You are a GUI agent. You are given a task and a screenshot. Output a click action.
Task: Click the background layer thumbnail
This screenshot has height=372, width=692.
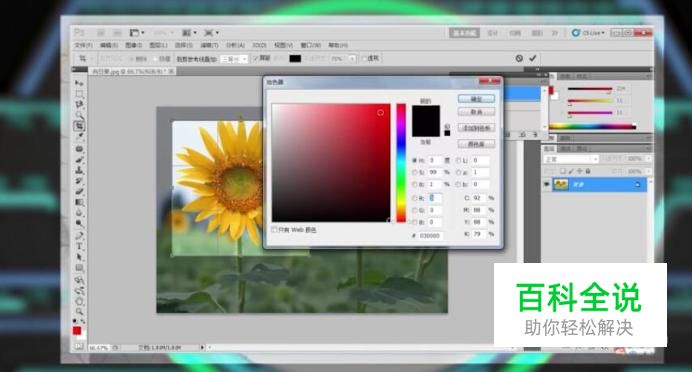pyautogui.click(x=560, y=184)
